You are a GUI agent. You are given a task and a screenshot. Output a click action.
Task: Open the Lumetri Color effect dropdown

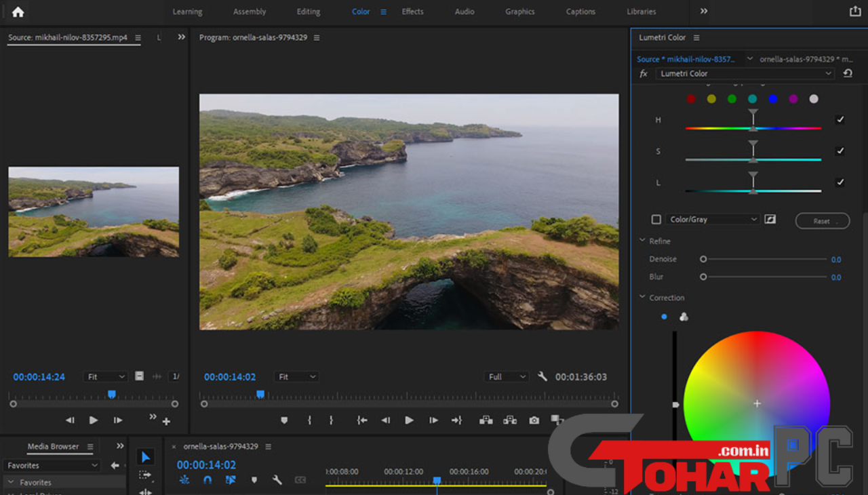click(x=745, y=73)
